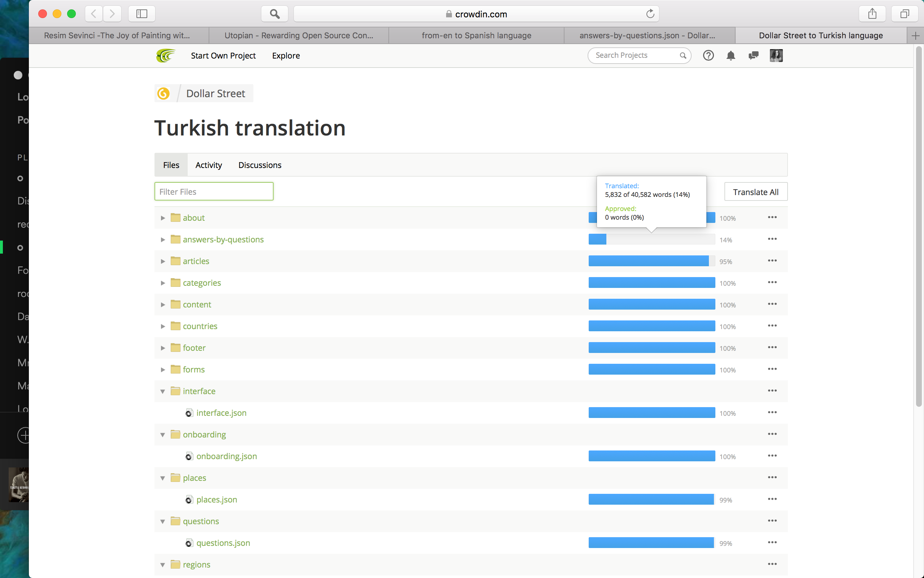924x578 pixels.
Task: Expand the content folder
Action: 163,305
